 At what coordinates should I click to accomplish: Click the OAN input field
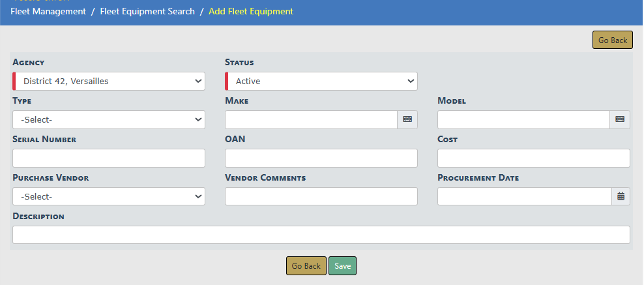click(x=321, y=158)
